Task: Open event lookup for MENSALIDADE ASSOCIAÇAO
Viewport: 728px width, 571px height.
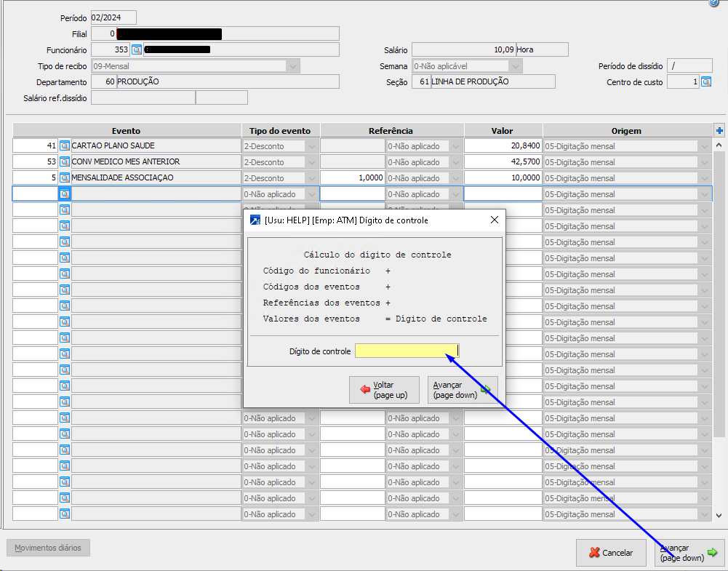Action: coord(64,178)
